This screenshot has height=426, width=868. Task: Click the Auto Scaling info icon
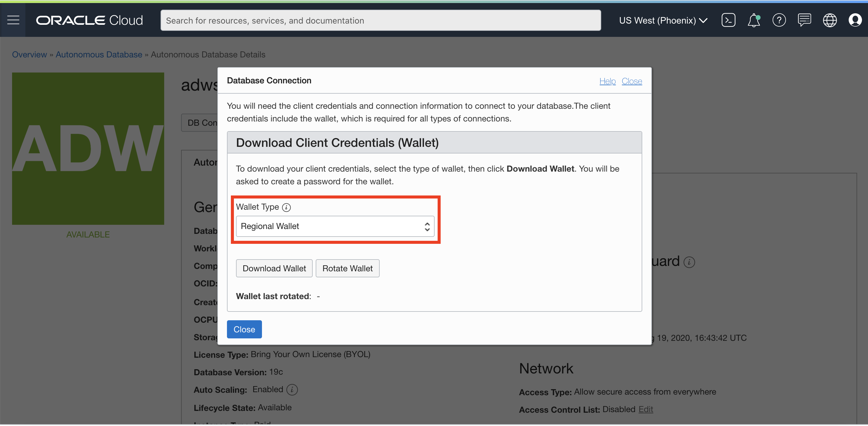point(292,389)
